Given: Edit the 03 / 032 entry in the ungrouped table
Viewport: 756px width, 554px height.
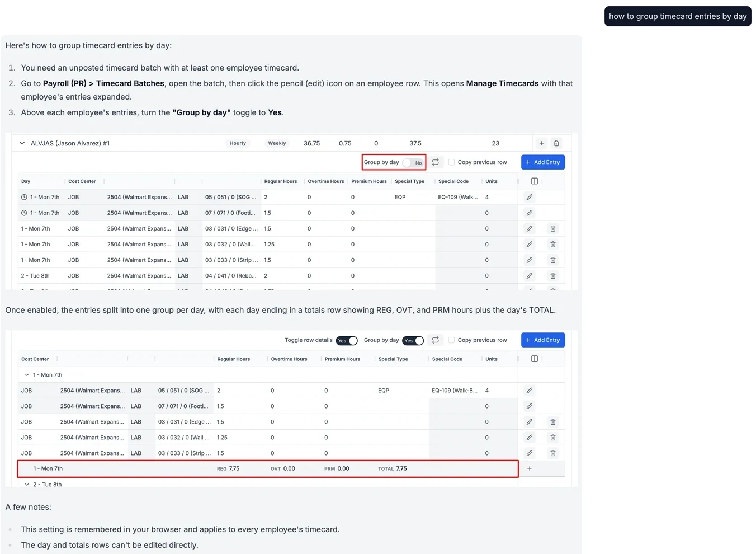Looking at the screenshot, I should (x=530, y=245).
